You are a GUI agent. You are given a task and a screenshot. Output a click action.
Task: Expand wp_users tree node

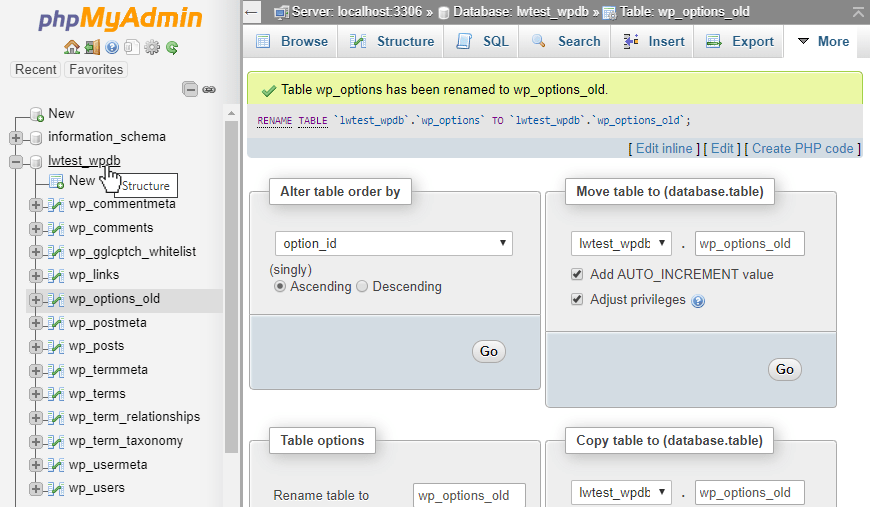coord(36,489)
